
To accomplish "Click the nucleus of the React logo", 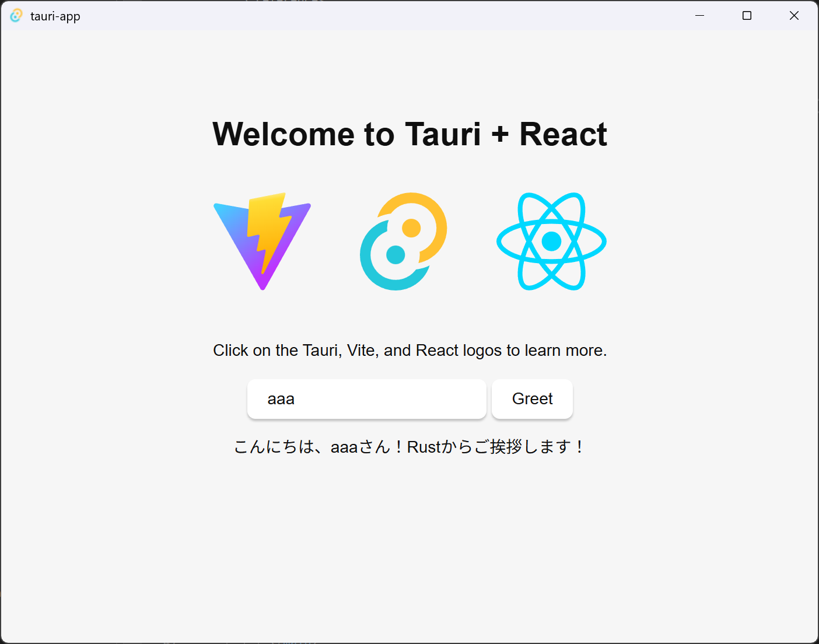I will click(551, 242).
